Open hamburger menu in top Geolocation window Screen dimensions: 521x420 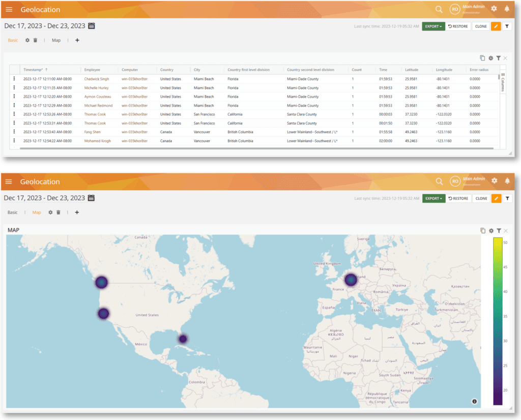(x=9, y=10)
